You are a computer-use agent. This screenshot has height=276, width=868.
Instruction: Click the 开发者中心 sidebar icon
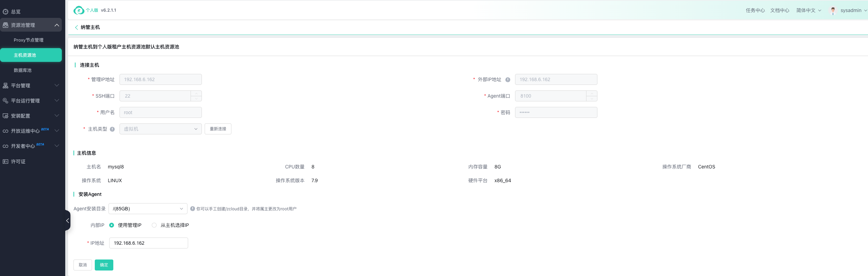coord(5,146)
